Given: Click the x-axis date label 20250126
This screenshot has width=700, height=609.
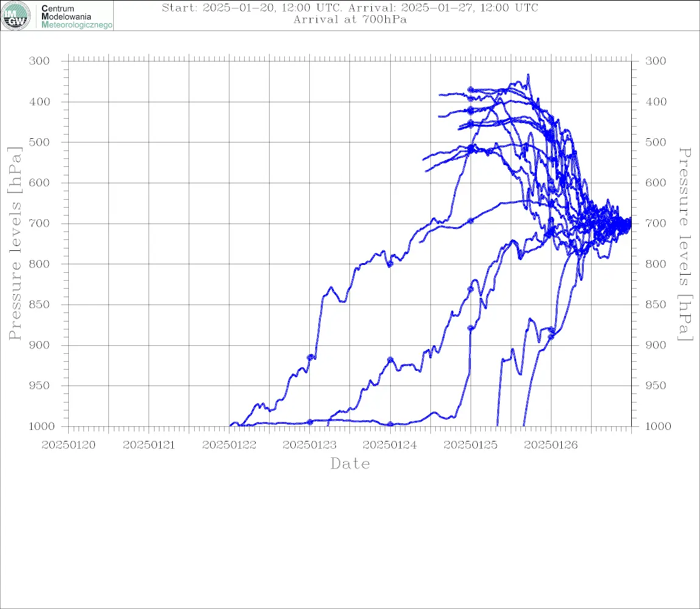Looking at the screenshot, I should coord(550,445).
